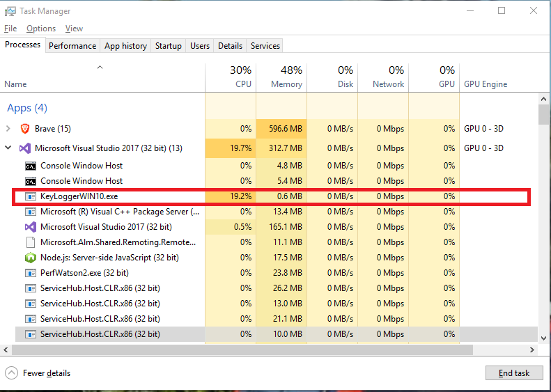Select the Microsoft (R) Visual C++ Package Server name
Viewport: 551px width, 392px height.
pyautogui.click(x=120, y=212)
